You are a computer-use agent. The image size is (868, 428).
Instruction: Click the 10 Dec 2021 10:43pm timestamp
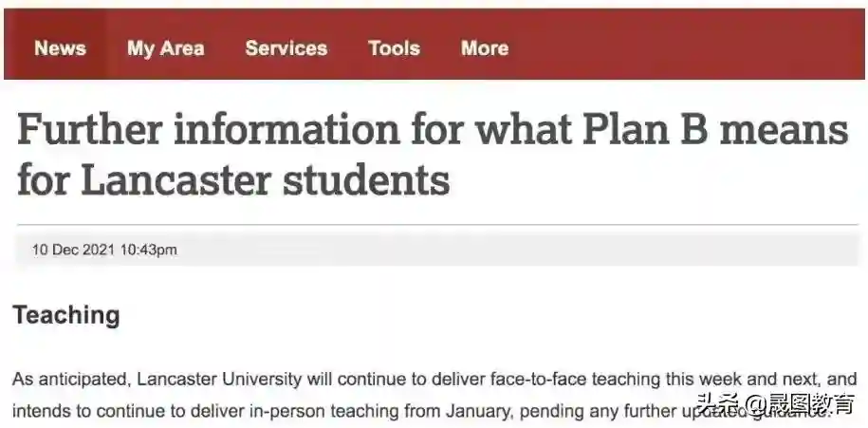(104, 251)
